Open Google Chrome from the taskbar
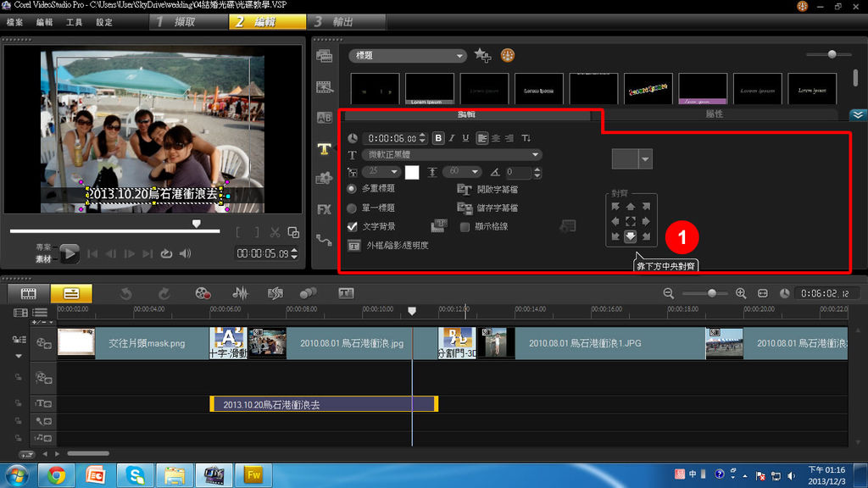The image size is (868, 488). [57, 475]
